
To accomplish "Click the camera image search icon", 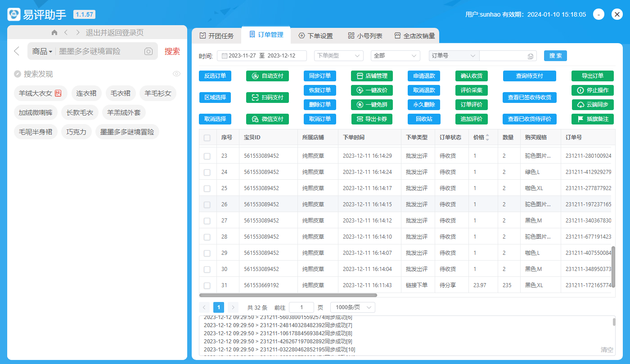I will (x=148, y=51).
